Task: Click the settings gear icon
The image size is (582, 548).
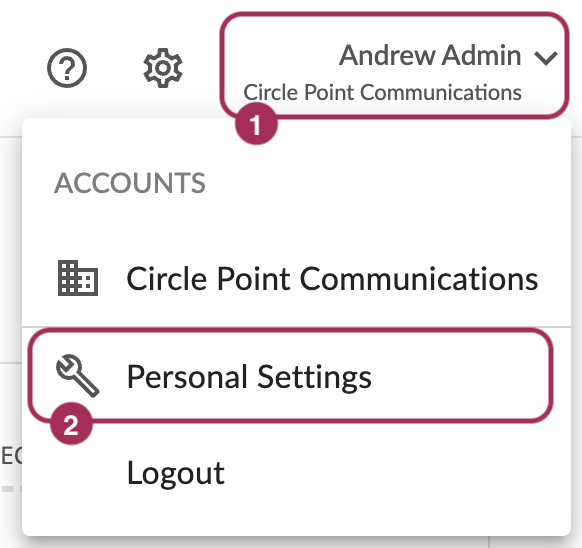Action: click(163, 68)
